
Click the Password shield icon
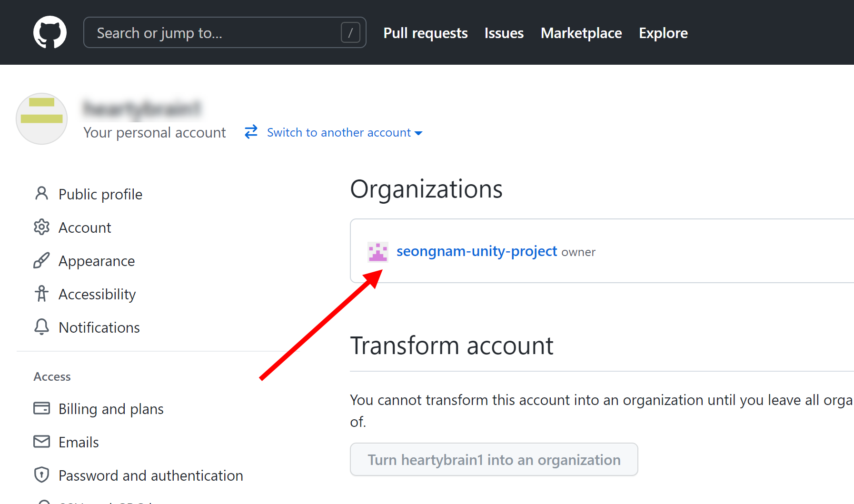tap(41, 474)
